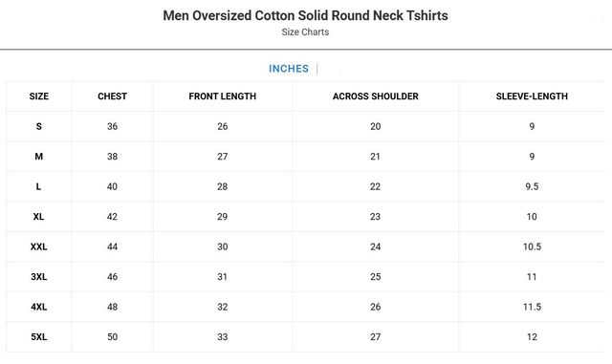Image resolution: width=612 pixels, height=364 pixels.
Task: Click the SIZE column header
Action: tap(39, 96)
